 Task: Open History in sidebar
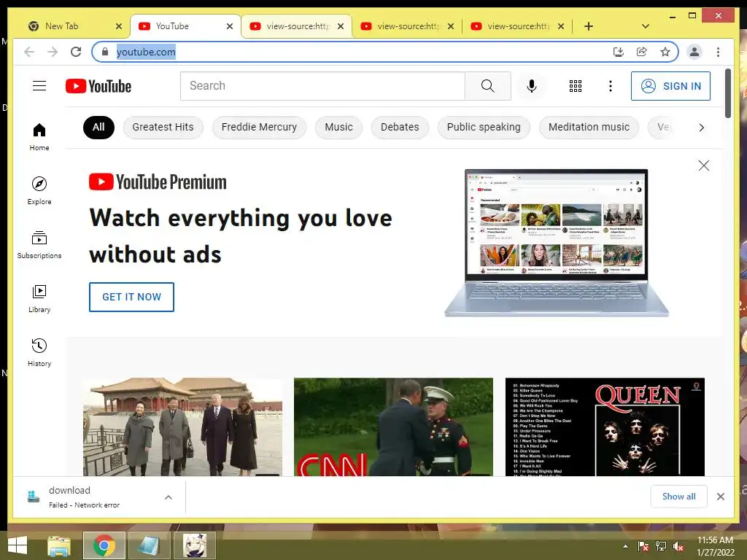[39, 352]
